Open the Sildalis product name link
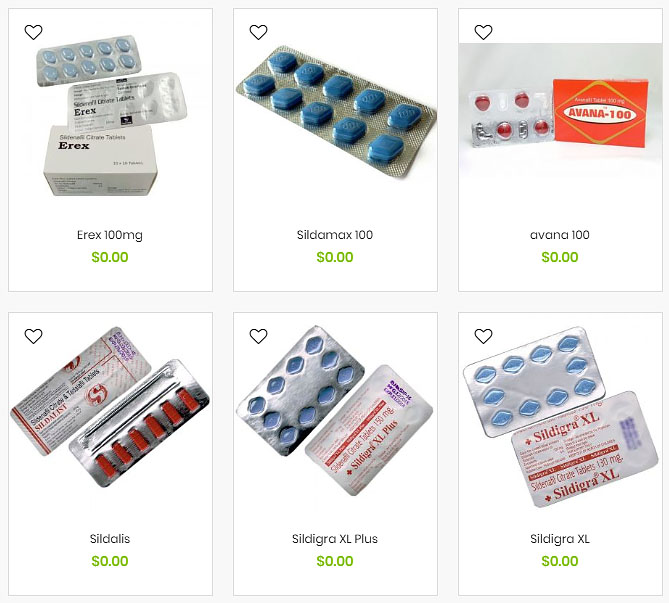The width and height of the screenshot is (669, 603). tap(110, 539)
